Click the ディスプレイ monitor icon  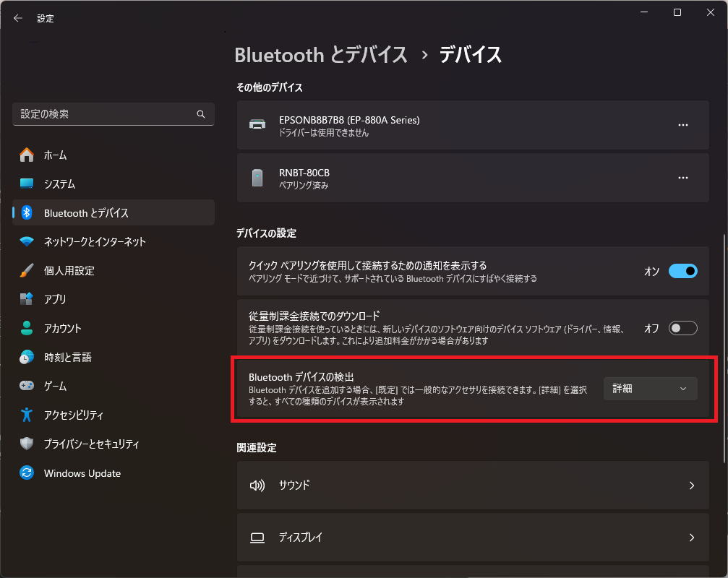click(257, 538)
